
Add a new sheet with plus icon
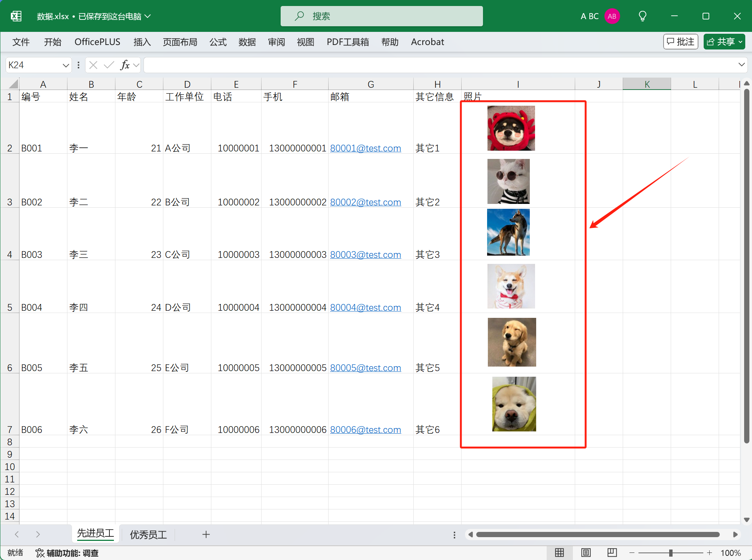point(206,535)
